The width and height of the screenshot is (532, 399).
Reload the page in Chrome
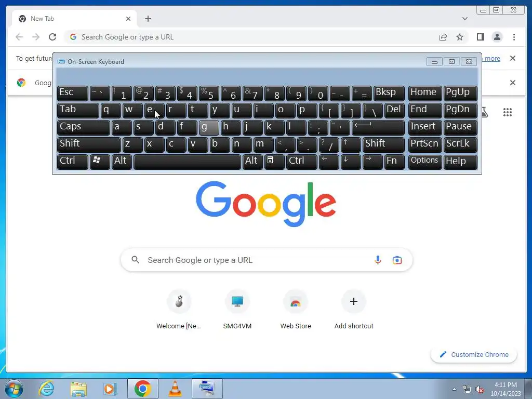[52, 37]
